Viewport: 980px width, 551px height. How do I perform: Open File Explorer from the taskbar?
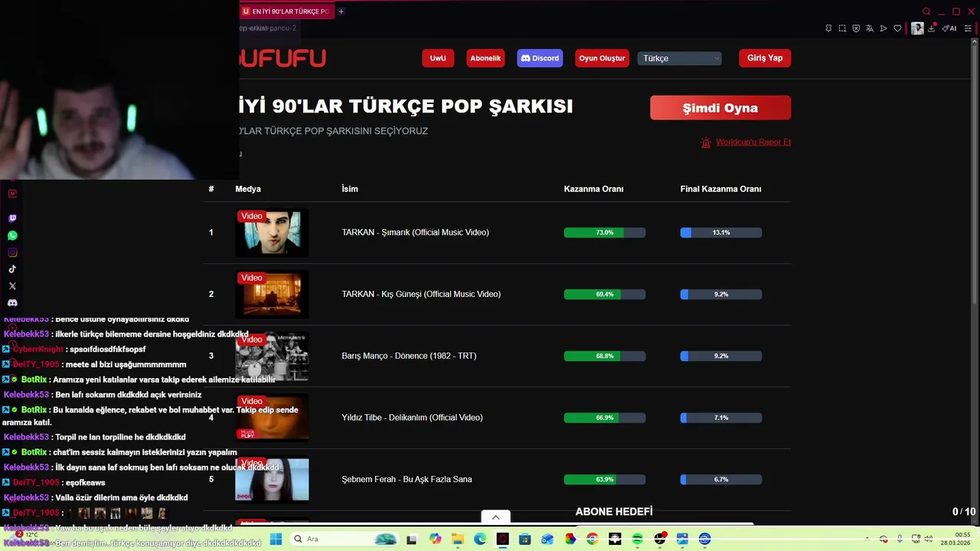457,539
